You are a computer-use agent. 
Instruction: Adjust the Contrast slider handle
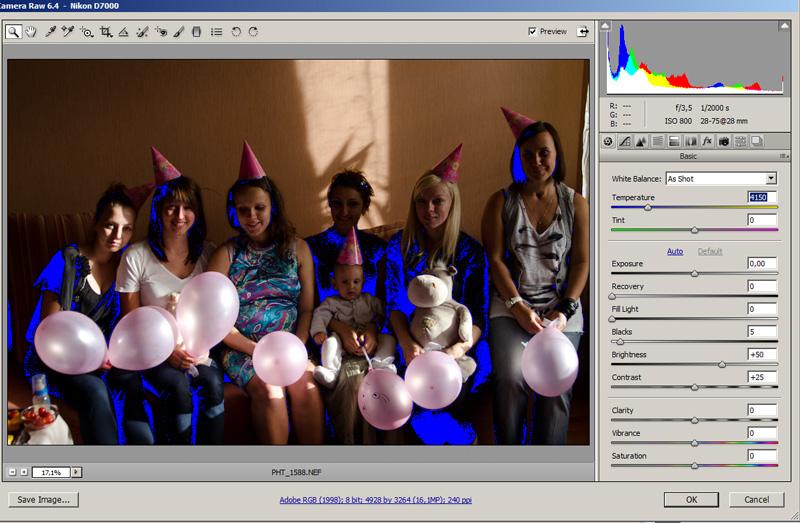tap(694, 388)
